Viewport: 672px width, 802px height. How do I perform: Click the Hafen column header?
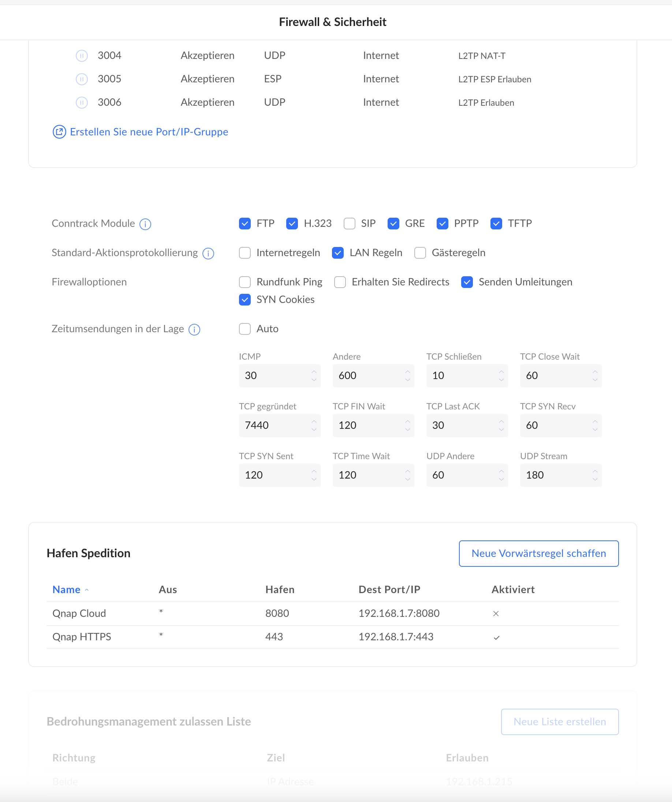pos(280,590)
